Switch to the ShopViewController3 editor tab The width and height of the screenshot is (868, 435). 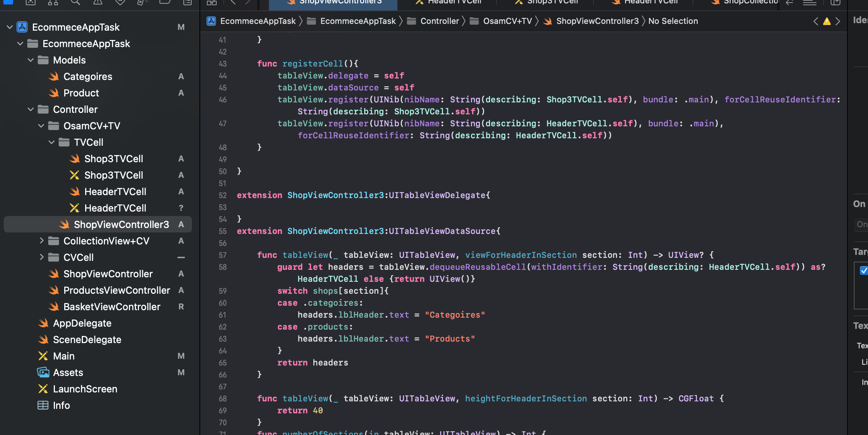(x=334, y=2)
